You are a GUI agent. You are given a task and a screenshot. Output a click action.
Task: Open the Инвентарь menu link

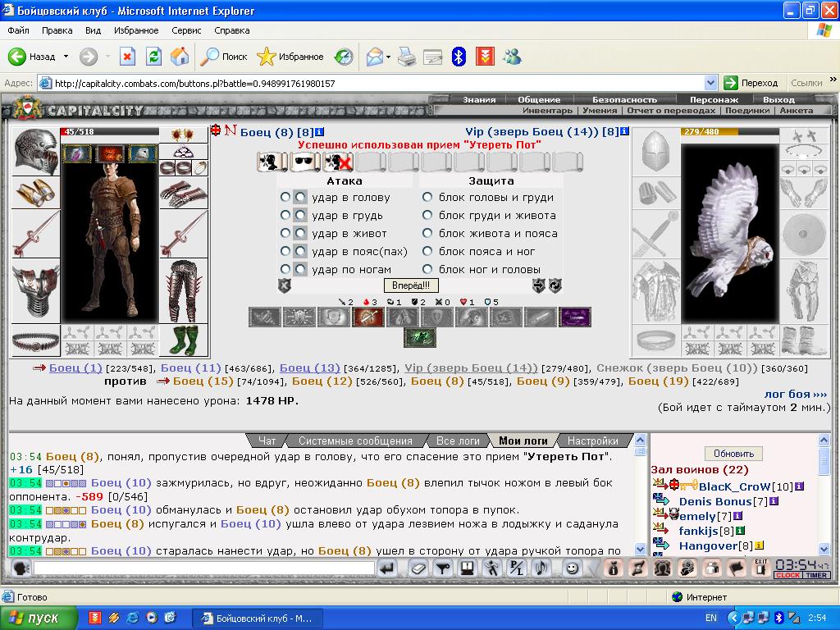coord(547,111)
